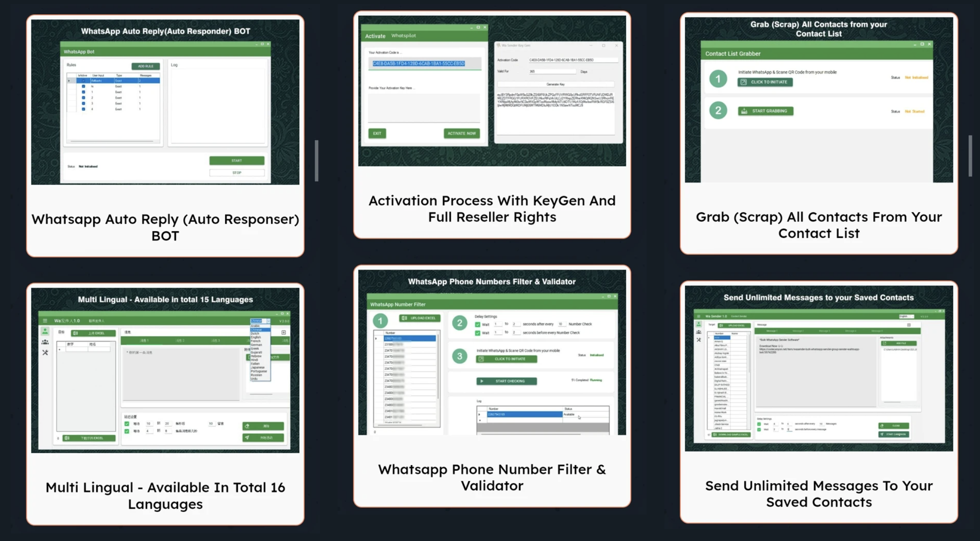Viewport: 980px width, 541px height.
Task: Click the download sample EXCEL button in Multi Lingual window
Action: click(89, 438)
